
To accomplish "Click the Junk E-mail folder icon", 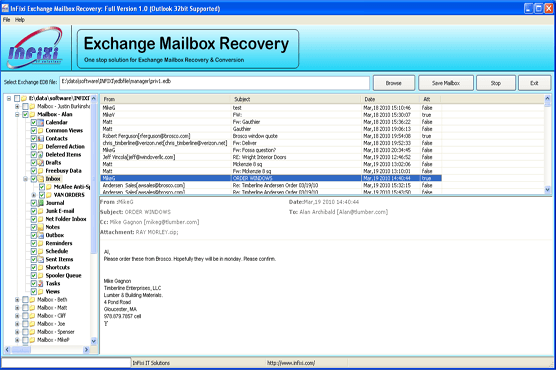I will click(41, 211).
